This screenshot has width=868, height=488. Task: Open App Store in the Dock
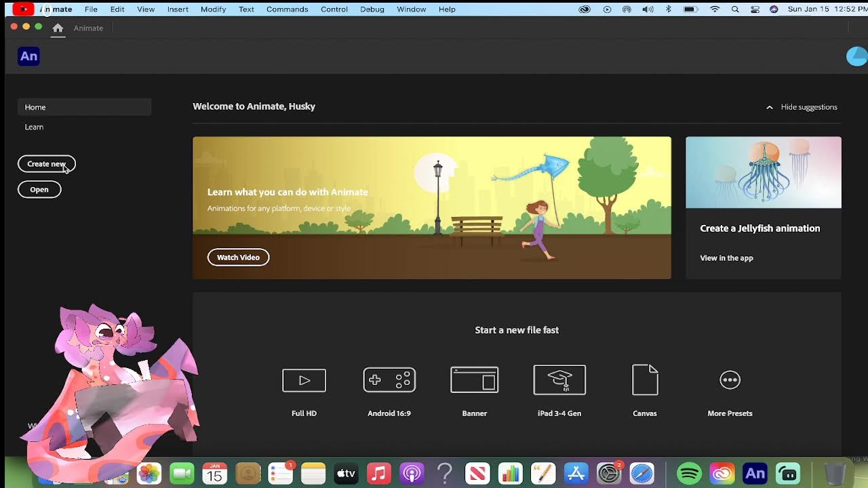(x=576, y=473)
